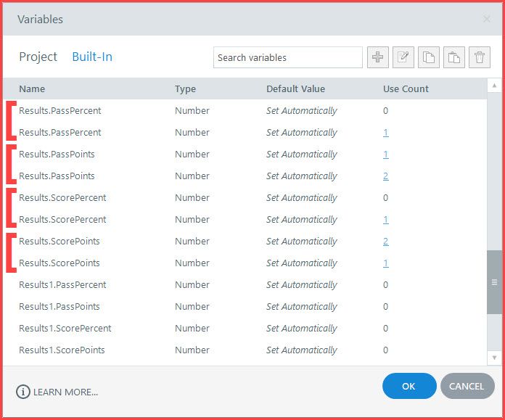Click the Delete variable trash icon

[480, 58]
